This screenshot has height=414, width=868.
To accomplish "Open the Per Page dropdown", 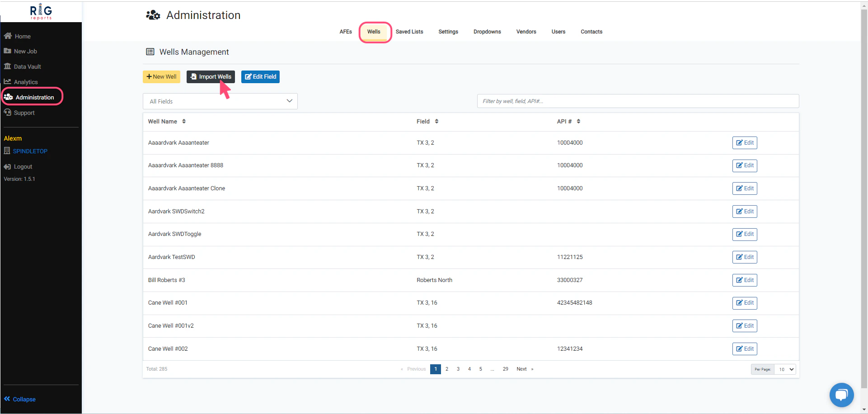I will (x=785, y=369).
